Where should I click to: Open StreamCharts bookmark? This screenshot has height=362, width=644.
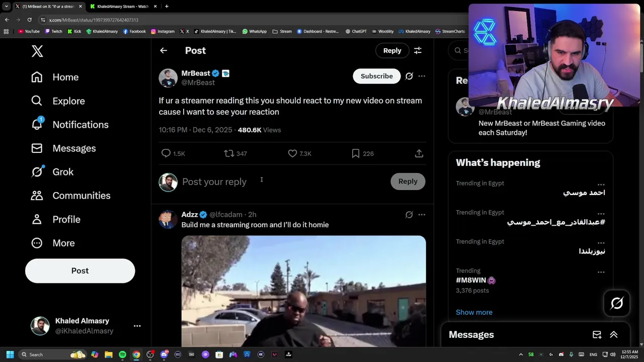[x=450, y=31]
